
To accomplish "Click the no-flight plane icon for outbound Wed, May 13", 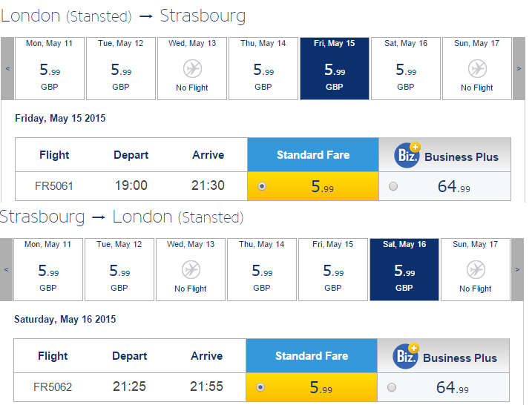I will (192, 69).
